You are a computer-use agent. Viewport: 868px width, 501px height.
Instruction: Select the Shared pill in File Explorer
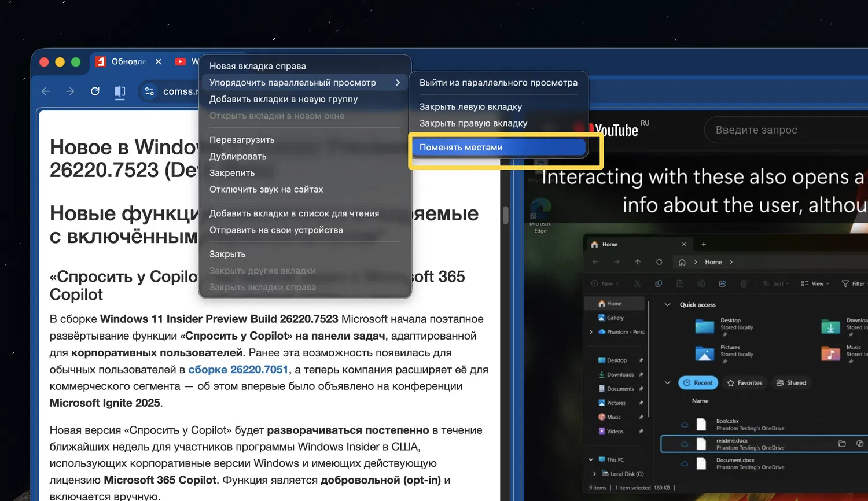pyautogui.click(x=791, y=383)
